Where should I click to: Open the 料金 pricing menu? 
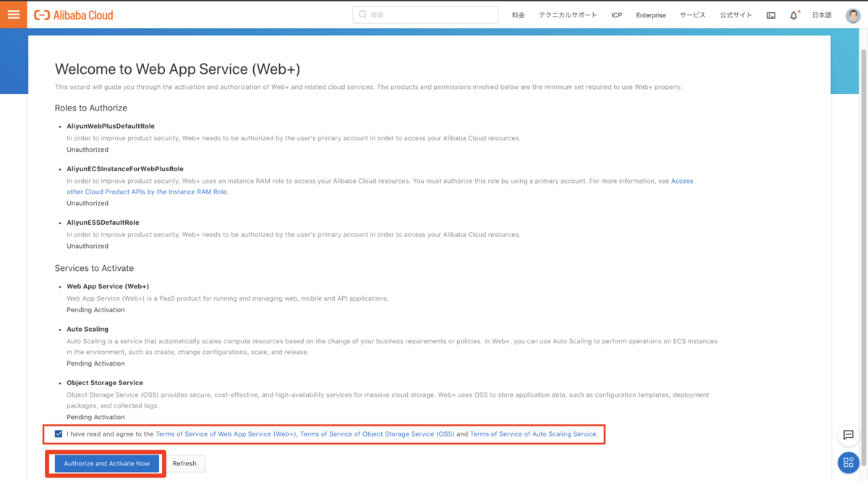(518, 15)
